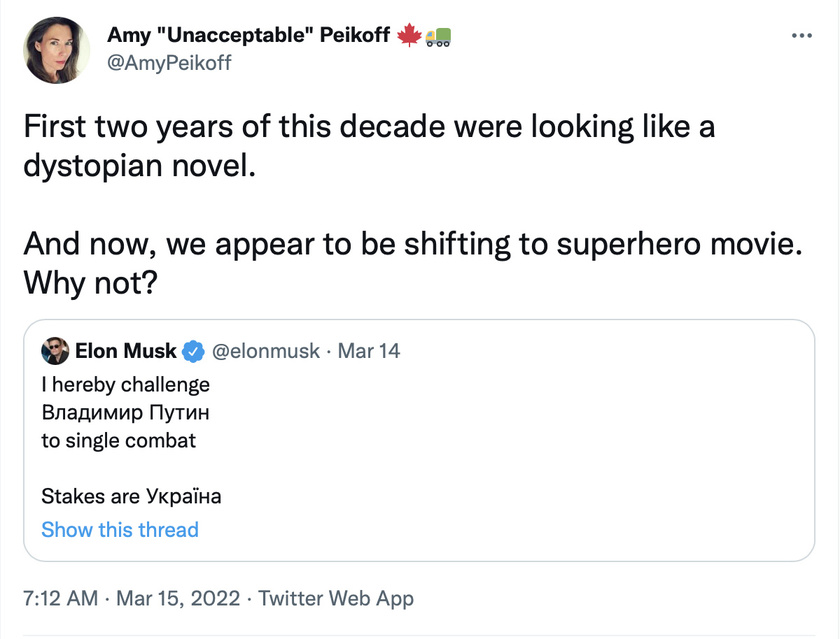Click 'Stakes are Україна' line
Image resolution: width=840 pixels, height=639 pixels.
[131, 496]
